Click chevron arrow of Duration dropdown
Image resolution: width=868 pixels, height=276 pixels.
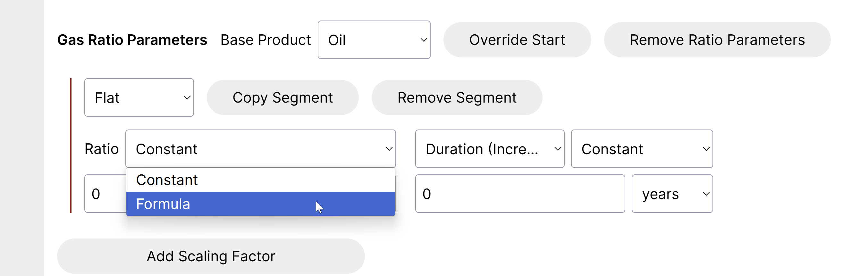pos(558,149)
